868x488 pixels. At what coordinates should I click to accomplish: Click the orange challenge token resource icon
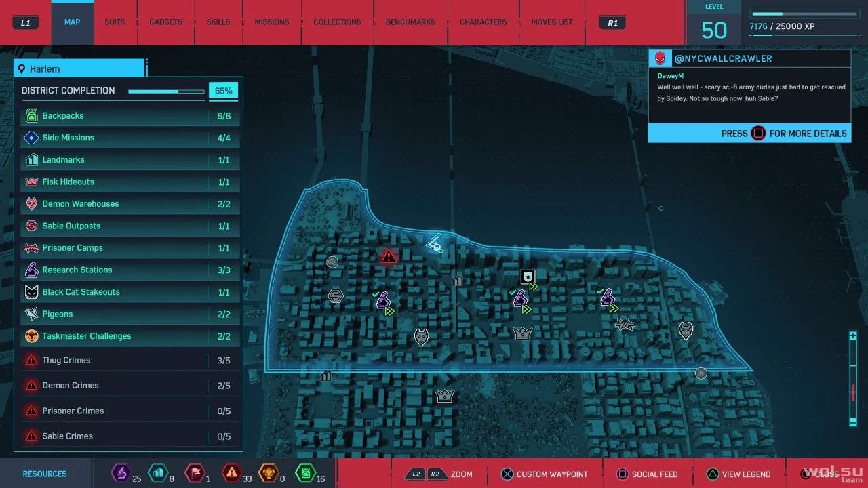coord(268,472)
